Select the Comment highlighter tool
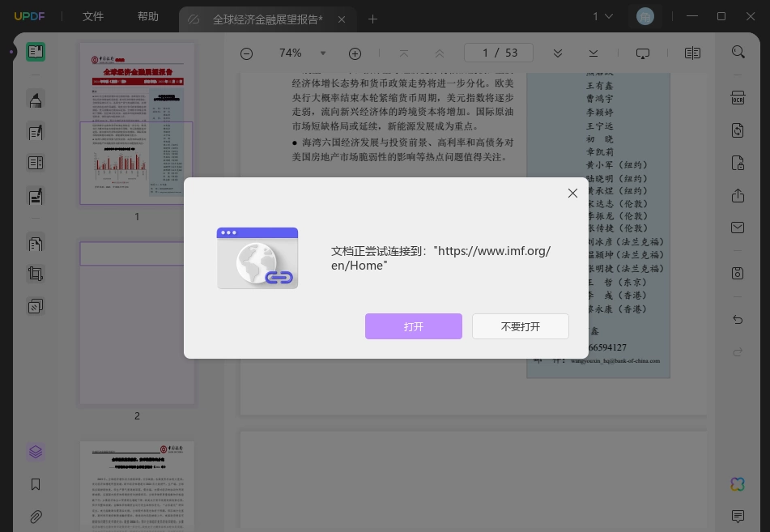The width and height of the screenshot is (770, 532). tap(36, 100)
